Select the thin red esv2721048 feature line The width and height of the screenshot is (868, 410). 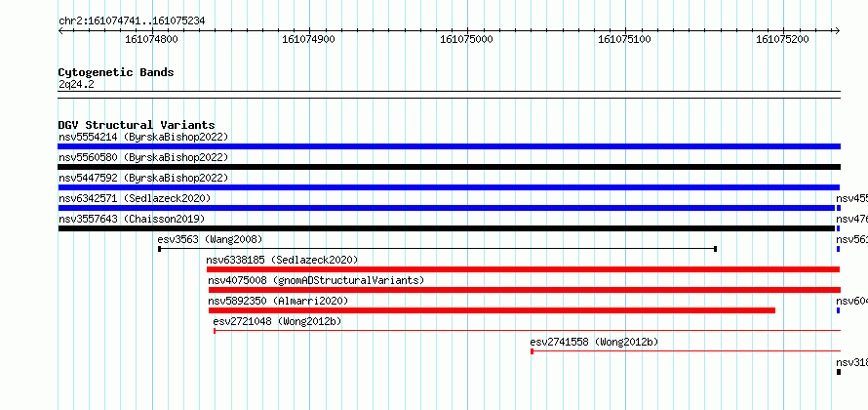pos(527,331)
